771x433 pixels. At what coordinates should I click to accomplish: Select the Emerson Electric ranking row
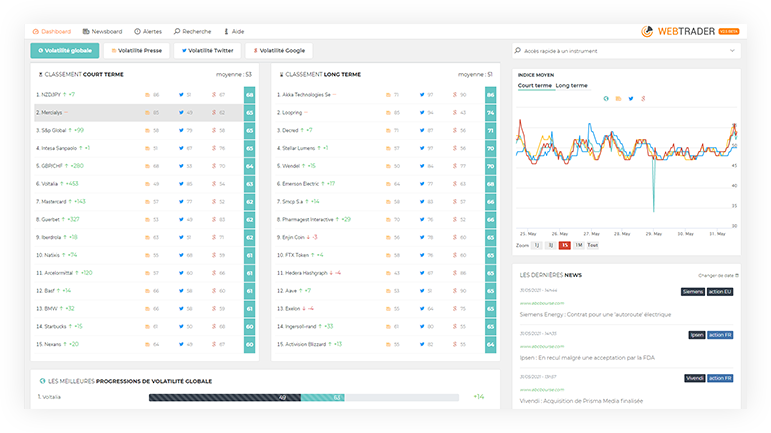386,184
